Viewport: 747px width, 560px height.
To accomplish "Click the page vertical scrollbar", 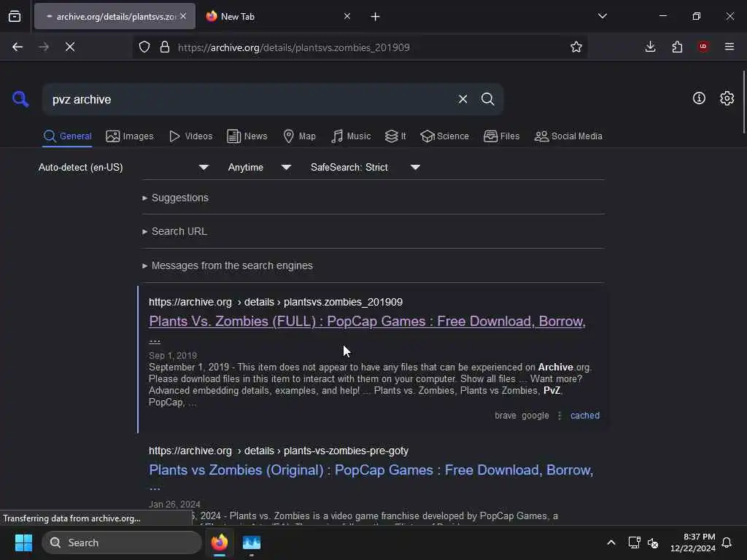I will 743,102.
